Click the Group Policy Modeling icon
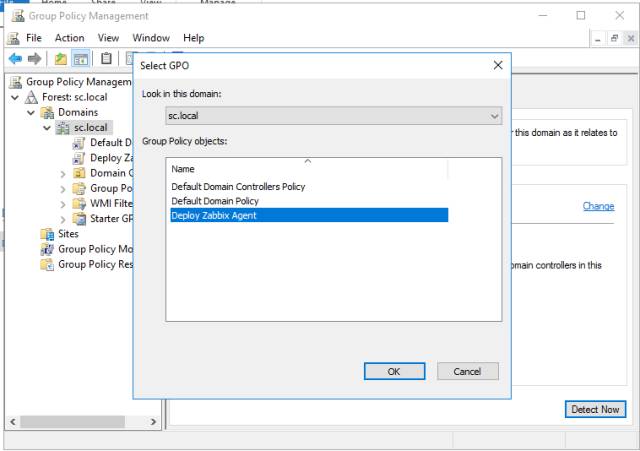The image size is (640, 451). (47, 249)
